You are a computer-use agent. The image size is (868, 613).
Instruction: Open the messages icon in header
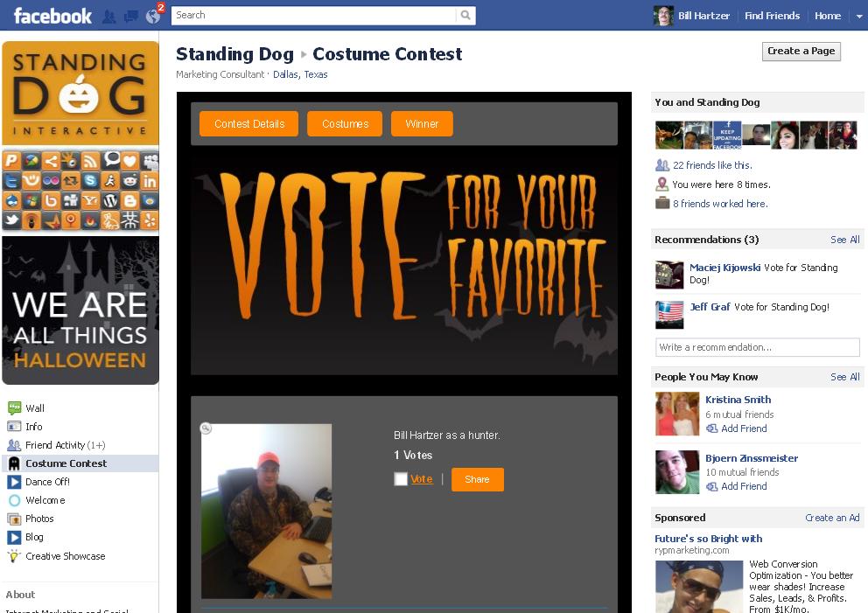(131, 17)
